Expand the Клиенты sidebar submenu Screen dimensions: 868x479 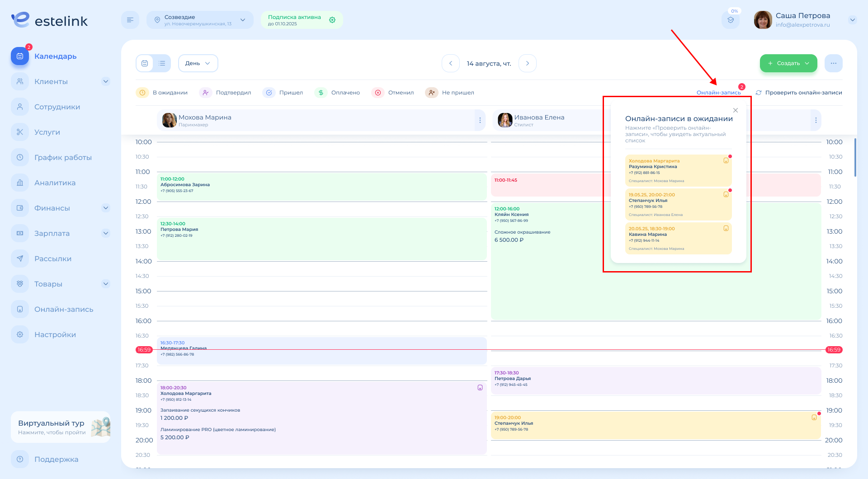click(106, 81)
